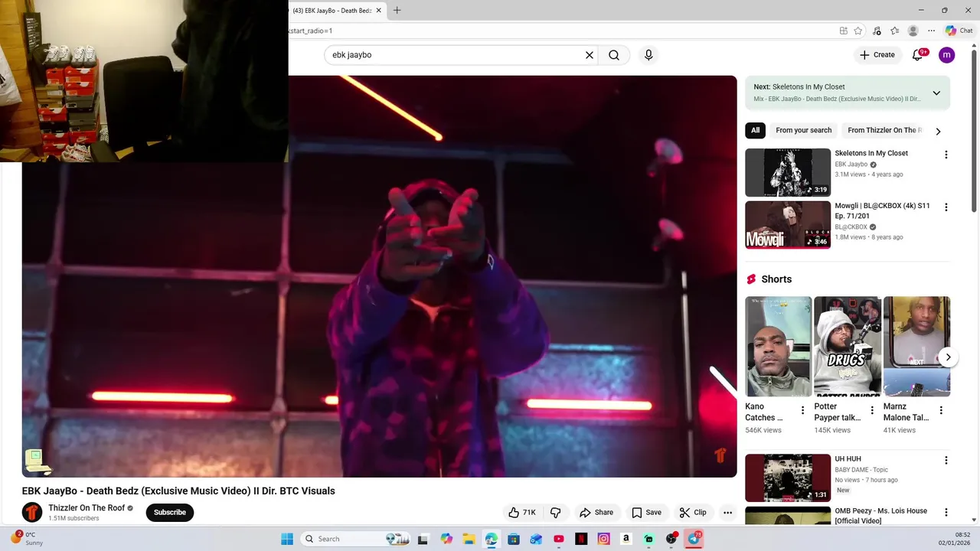Open Mowgli BL@CKBOX video thumbnail

(x=788, y=225)
